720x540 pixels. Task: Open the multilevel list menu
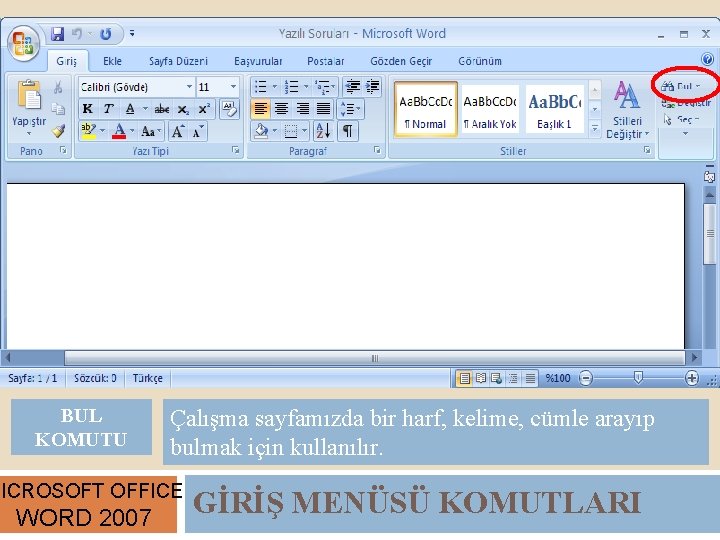coord(324,87)
